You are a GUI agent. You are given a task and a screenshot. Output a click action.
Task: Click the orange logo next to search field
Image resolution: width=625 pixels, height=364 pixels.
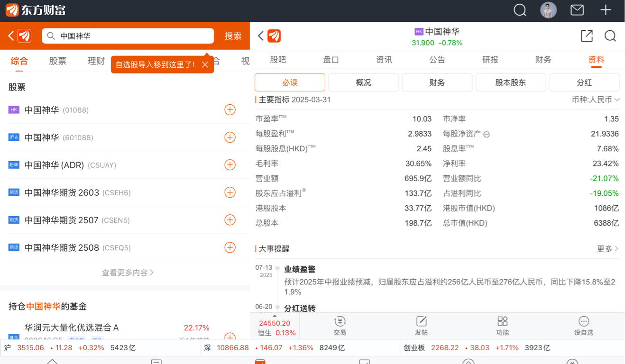point(24,36)
